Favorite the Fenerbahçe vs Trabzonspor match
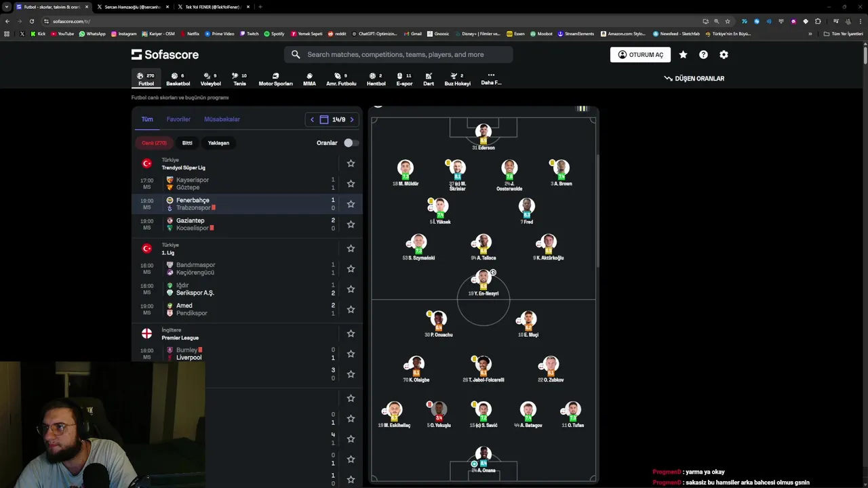868x488 pixels. [351, 204]
